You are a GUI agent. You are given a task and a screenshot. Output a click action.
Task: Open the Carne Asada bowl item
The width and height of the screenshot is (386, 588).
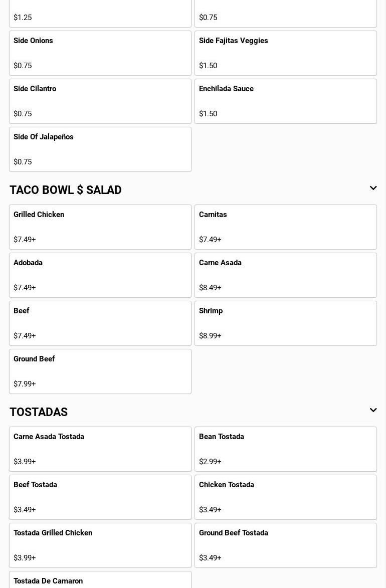pos(286,275)
